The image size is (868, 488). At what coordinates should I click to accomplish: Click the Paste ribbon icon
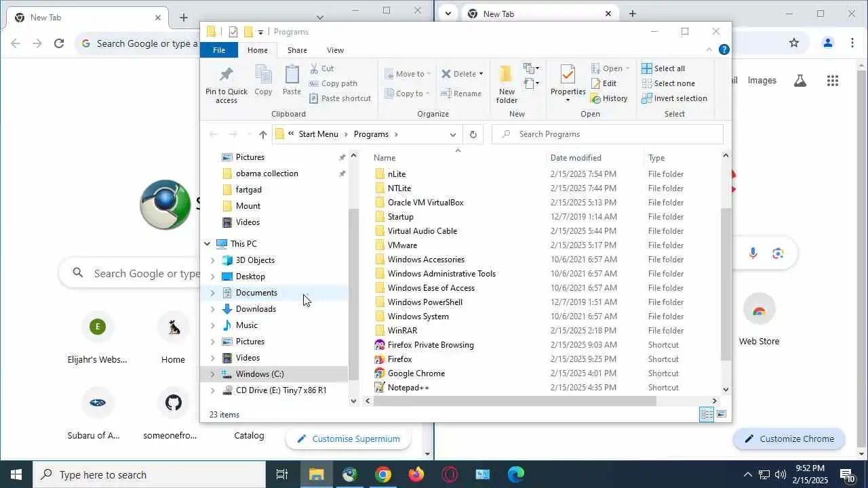click(292, 80)
